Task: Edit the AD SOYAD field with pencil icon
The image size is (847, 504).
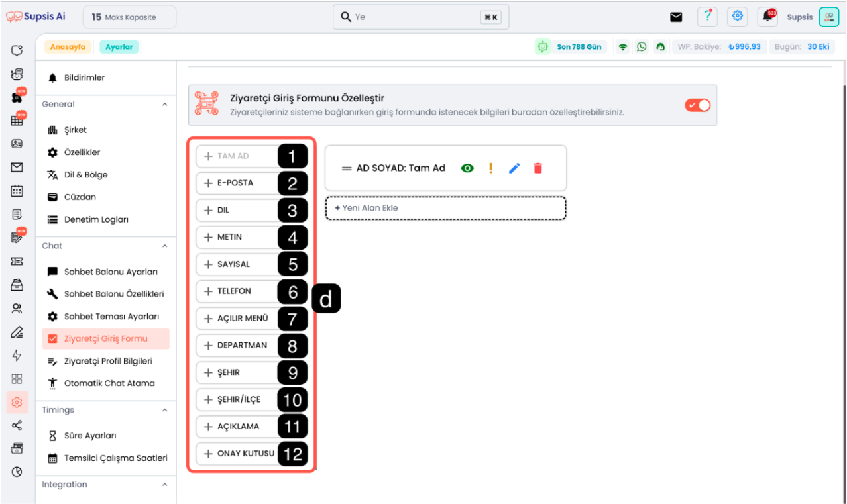Action: pyautogui.click(x=514, y=168)
